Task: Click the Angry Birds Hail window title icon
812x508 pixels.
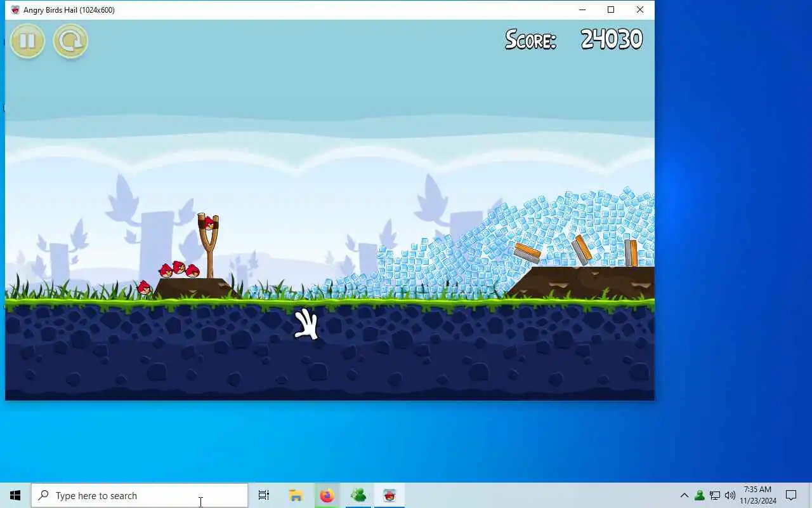Action: tap(15, 10)
